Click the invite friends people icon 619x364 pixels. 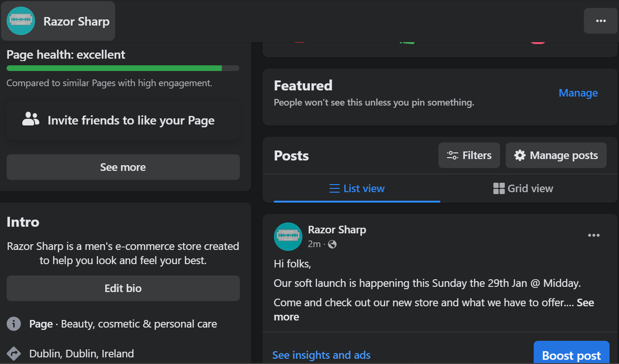(x=31, y=119)
